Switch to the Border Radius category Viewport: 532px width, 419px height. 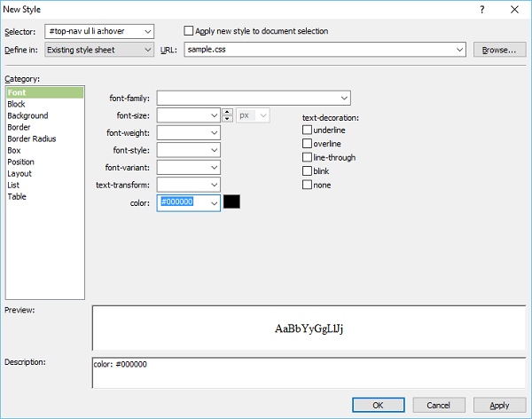(x=32, y=139)
